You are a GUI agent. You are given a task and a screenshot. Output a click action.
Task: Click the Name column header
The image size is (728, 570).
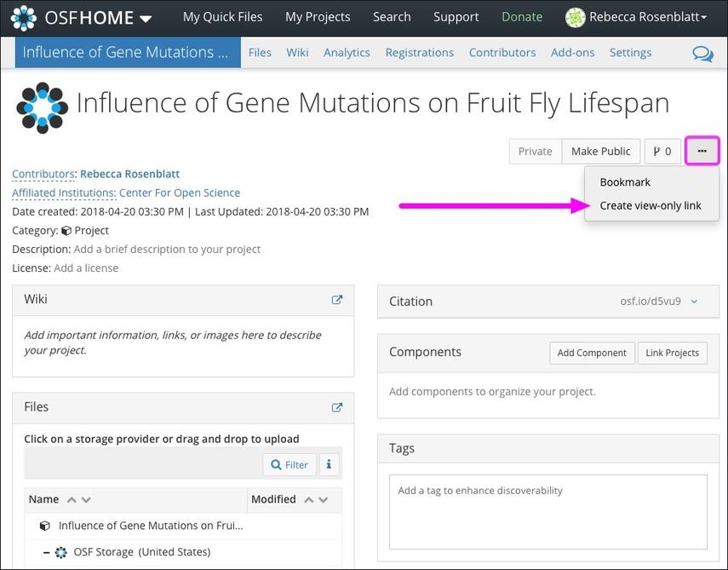[43, 499]
